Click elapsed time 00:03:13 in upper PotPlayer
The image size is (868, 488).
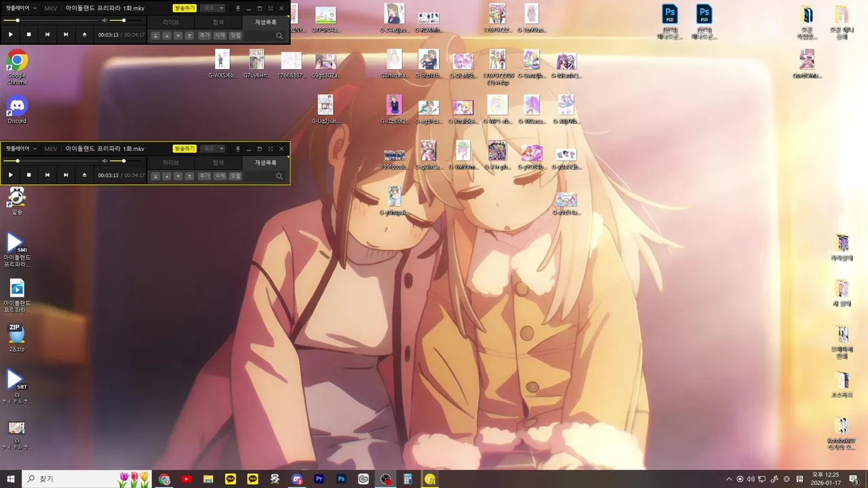[108, 35]
